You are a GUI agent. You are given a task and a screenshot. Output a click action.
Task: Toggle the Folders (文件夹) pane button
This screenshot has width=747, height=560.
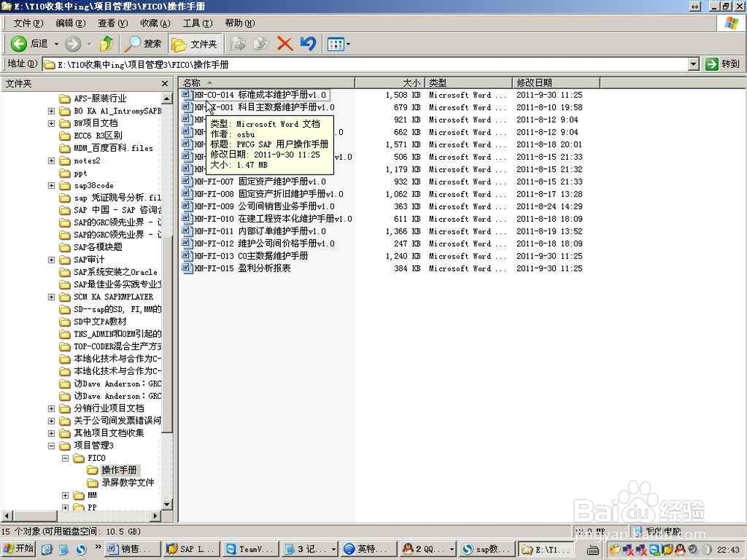pos(194,44)
